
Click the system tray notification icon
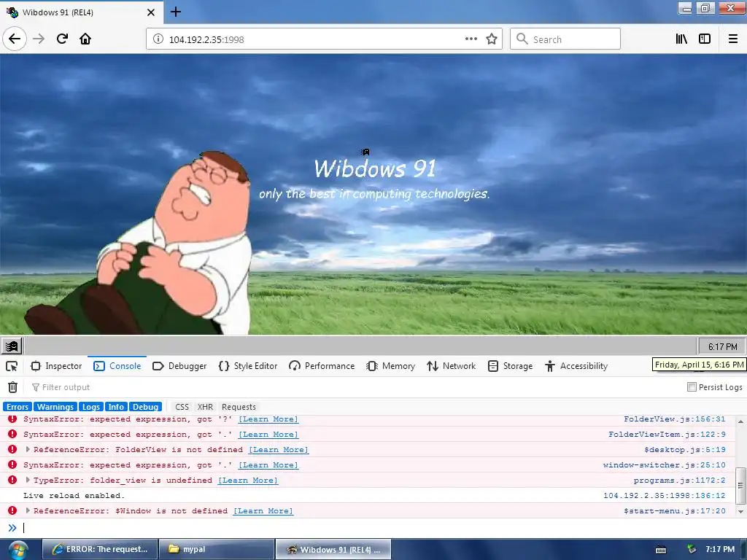tap(692, 549)
